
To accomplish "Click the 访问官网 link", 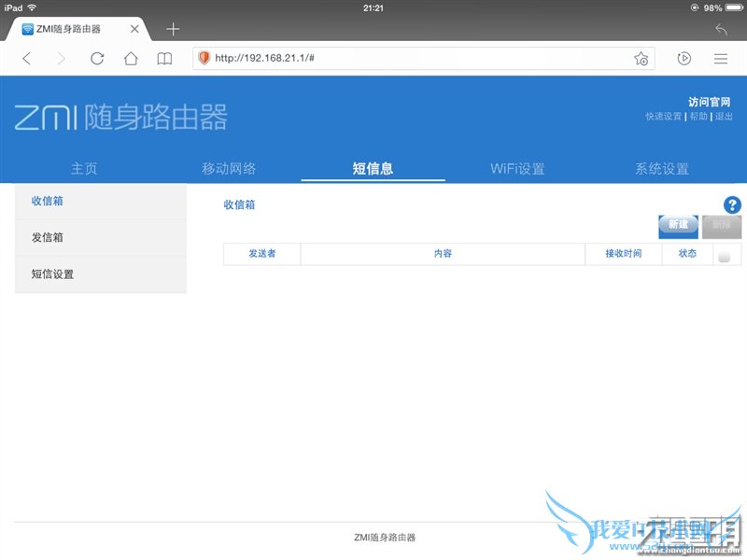I will 710,102.
